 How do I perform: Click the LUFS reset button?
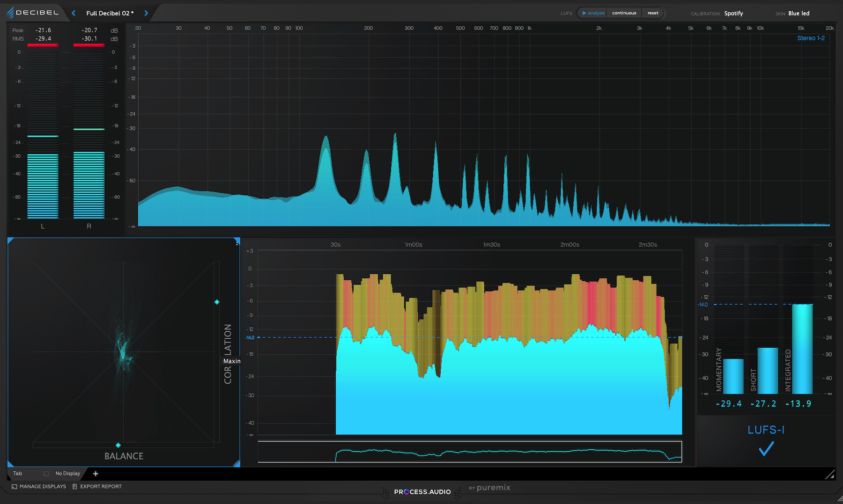pyautogui.click(x=653, y=13)
